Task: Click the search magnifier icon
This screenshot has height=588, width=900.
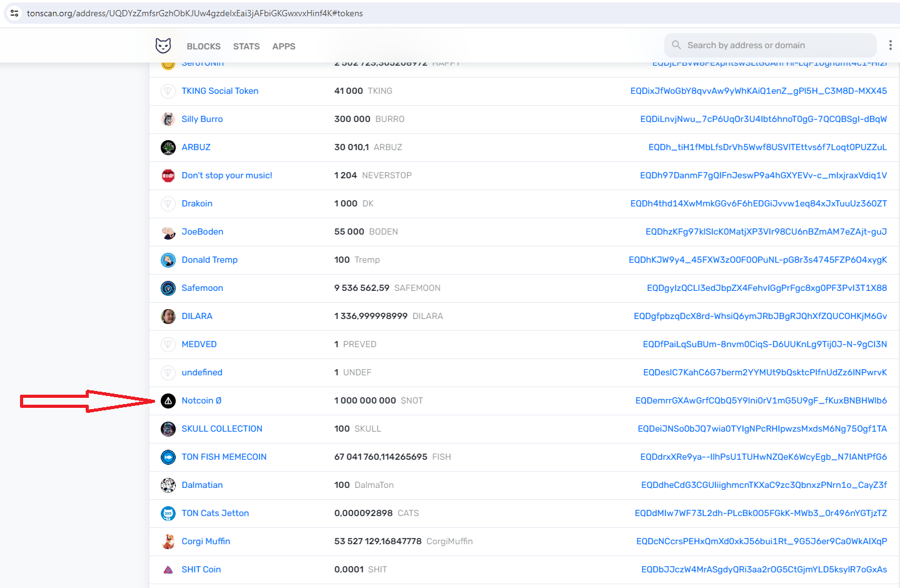Action: coord(676,45)
